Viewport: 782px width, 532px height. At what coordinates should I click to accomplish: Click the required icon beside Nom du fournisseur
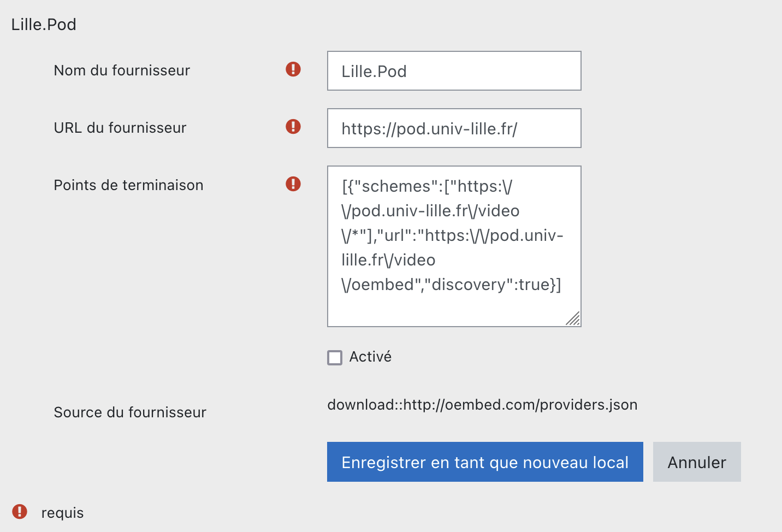coord(293,69)
